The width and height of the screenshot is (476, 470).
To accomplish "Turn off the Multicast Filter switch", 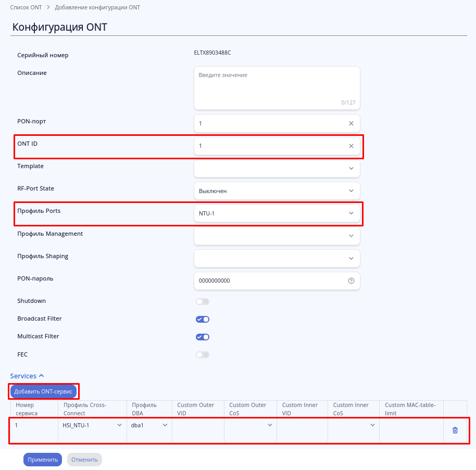I will (203, 337).
